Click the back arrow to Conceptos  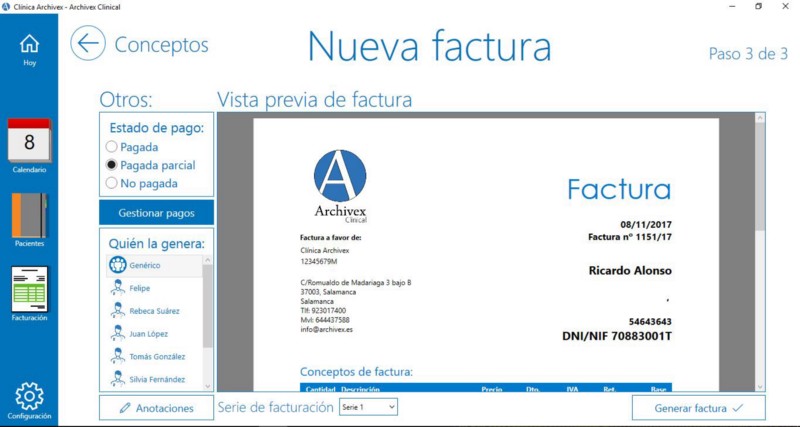click(x=88, y=43)
